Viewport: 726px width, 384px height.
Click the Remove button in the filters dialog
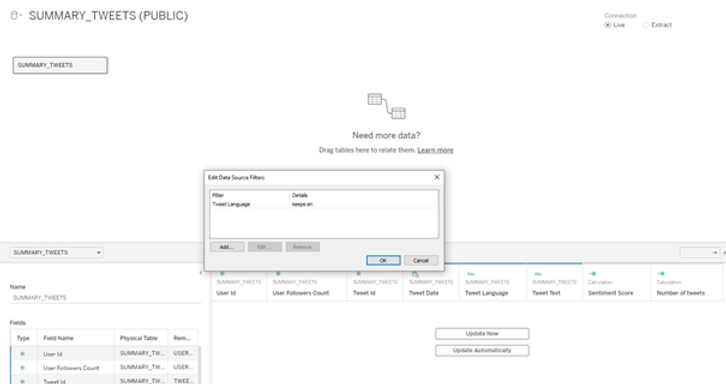[x=302, y=247]
